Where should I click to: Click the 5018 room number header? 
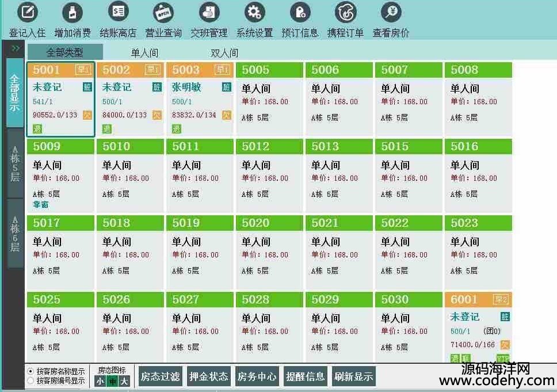tap(131, 223)
